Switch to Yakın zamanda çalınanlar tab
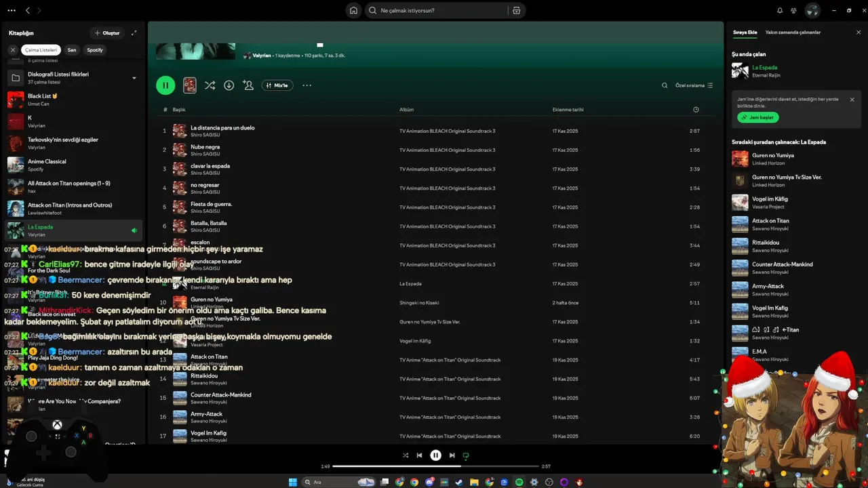Screen dimensions: 868x488 coord(793,33)
